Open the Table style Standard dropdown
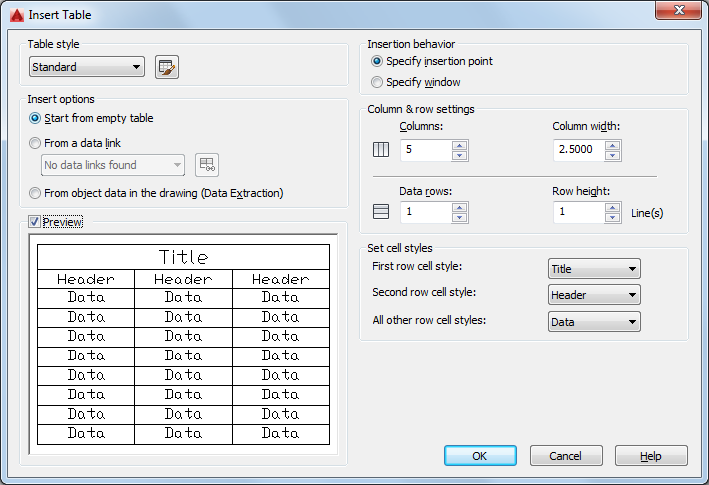The width and height of the screenshot is (709, 485). (87, 67)
